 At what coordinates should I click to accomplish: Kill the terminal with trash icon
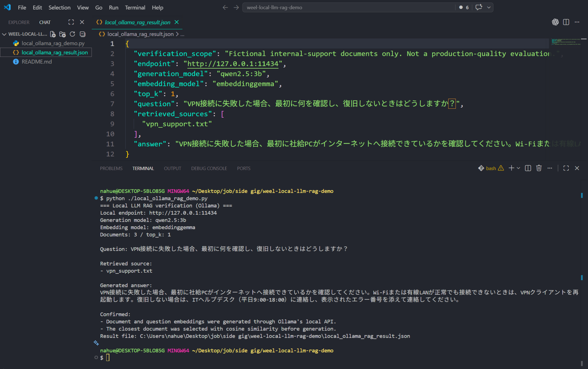coord(539,168)
